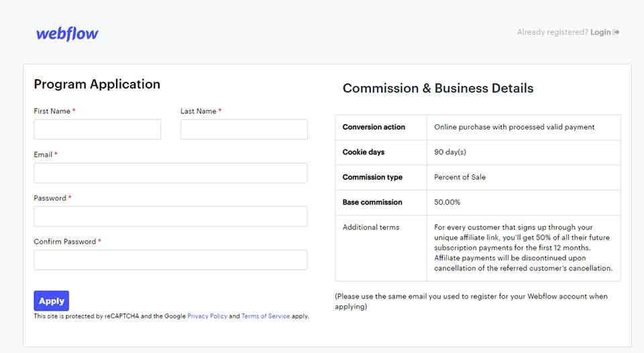Click the Additional terms description paragraph
The height and width of the screenshot is (353, 644).
[x=523, y=248]
